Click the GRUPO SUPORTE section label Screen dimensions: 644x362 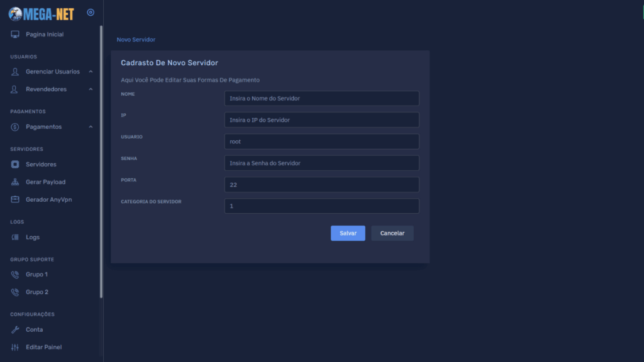[32, 260]
